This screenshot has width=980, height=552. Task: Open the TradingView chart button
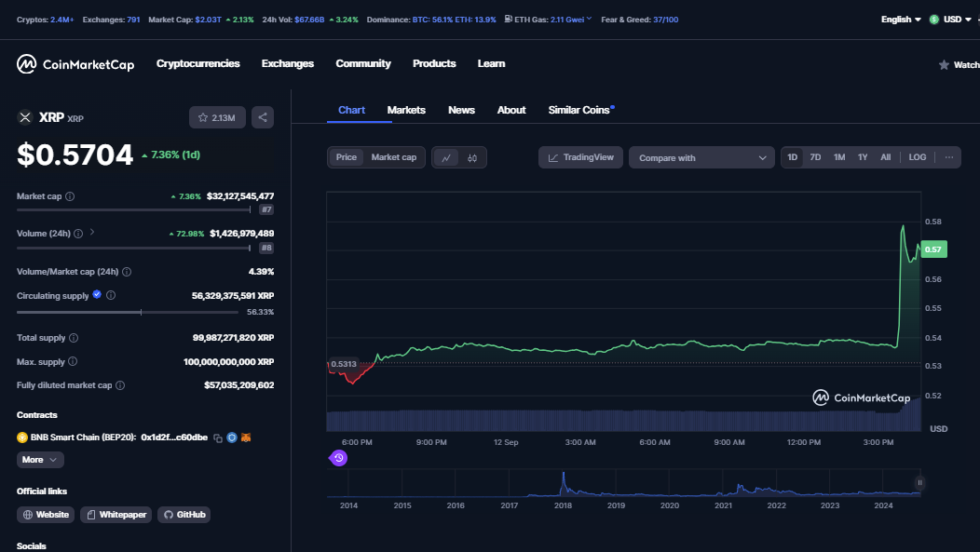[580, 157]
